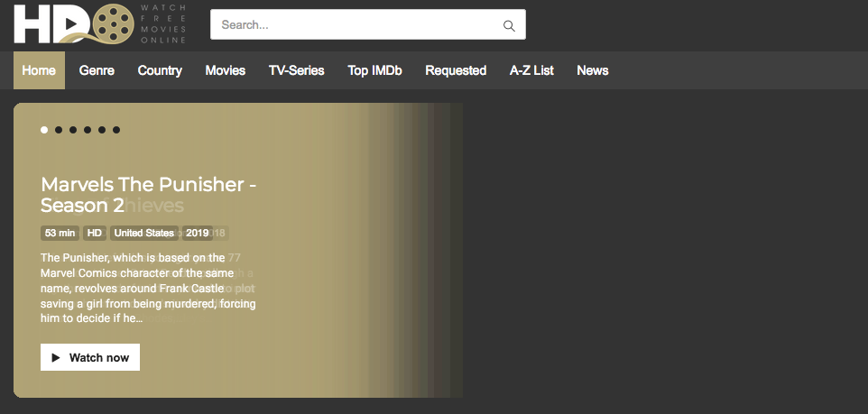Select the third slider pagination dot
The height and width of the screenshot is (414, 868).
[73, 130]
